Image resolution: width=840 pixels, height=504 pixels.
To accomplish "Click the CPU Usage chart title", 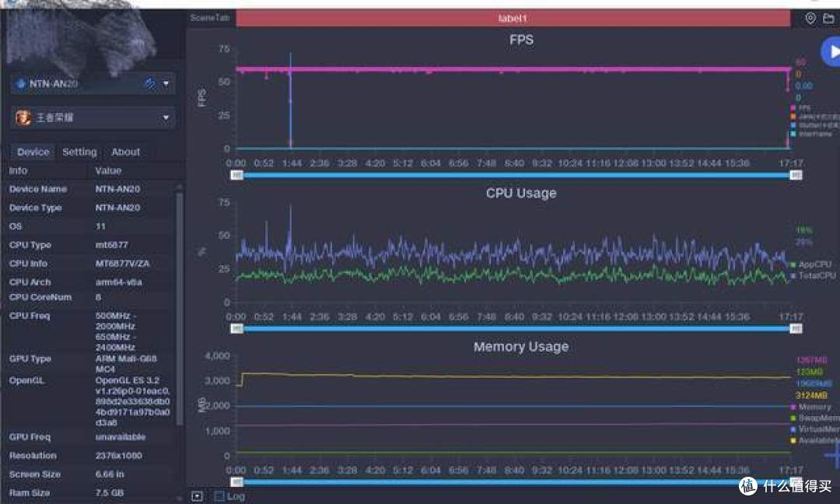I will point(521,194).
